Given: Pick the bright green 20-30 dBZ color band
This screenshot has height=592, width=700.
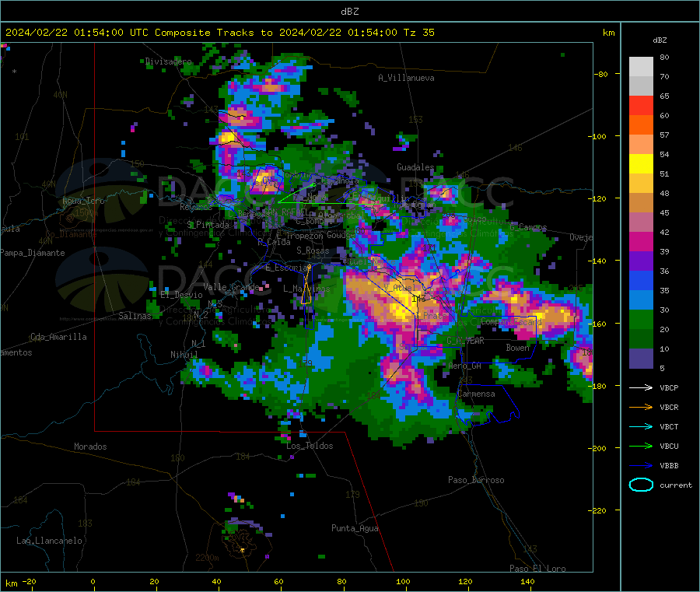Looking at the screenshot, I should click(641, 319).
